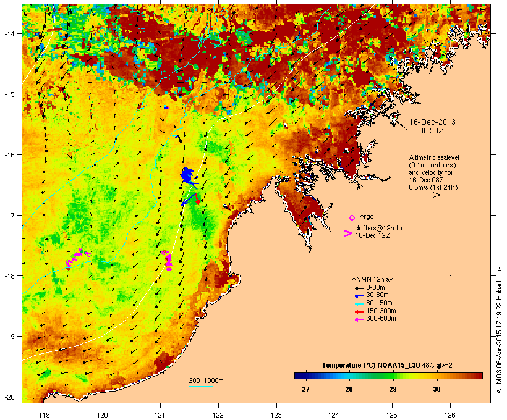Click the '30-80m' depth label
507x420 pixels.
(x=377, y=295)
